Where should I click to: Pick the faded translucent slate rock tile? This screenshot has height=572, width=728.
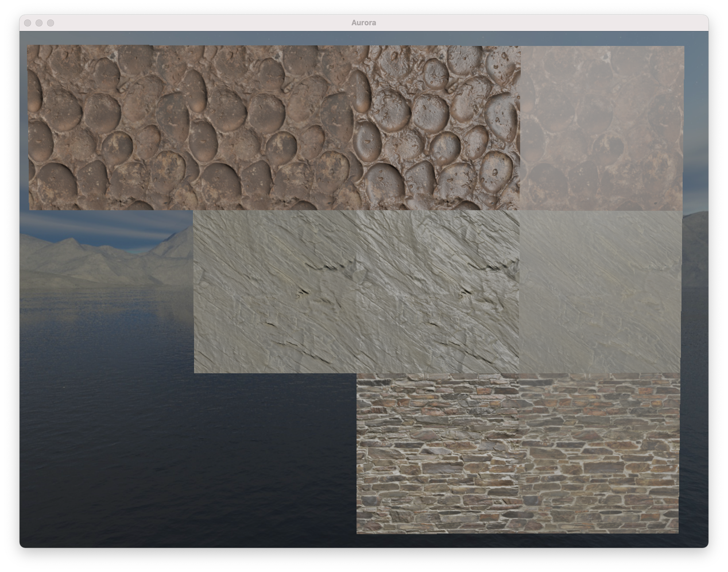click(x=601, y=291)
